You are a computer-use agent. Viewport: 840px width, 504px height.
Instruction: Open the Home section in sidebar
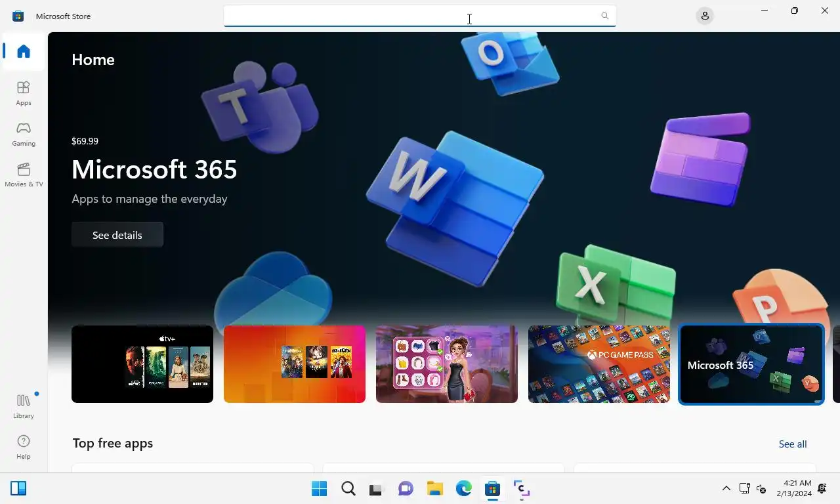(x=24, y=51)
